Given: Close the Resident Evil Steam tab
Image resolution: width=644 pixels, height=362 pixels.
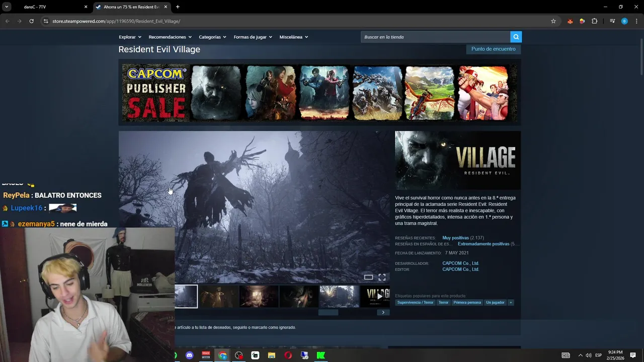Looking at the screenshot, I should pyautogui.click(x=166, y=7).
